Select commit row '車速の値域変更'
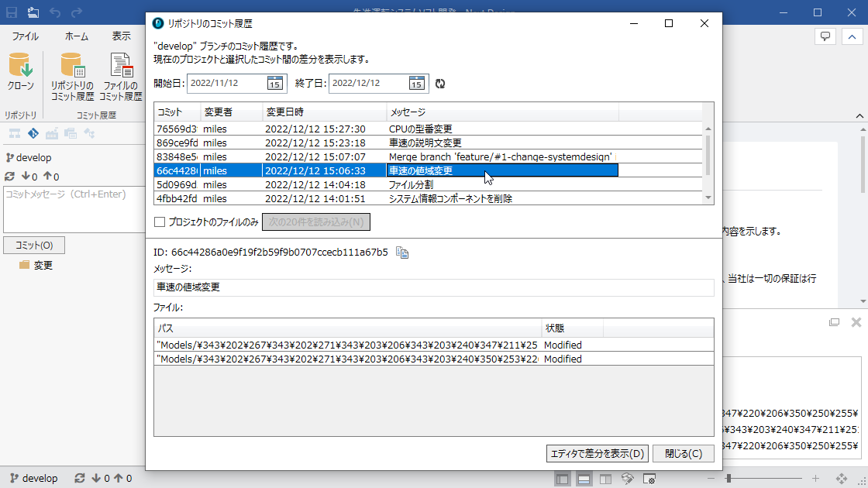 [x=428, y=170]
